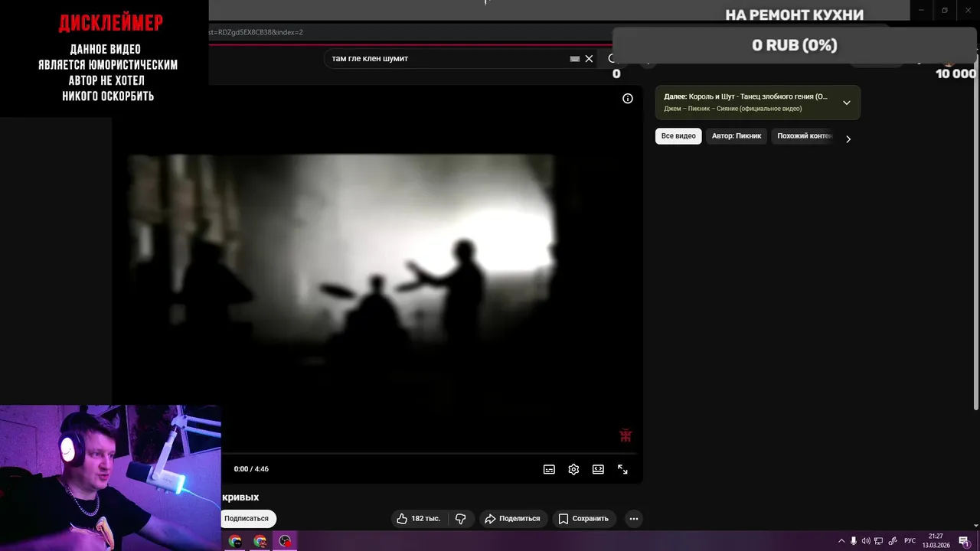The height and width of the screenshot is (551, 980).
Task: Share video via Поделиться button
Action: [x=514, y=519]
